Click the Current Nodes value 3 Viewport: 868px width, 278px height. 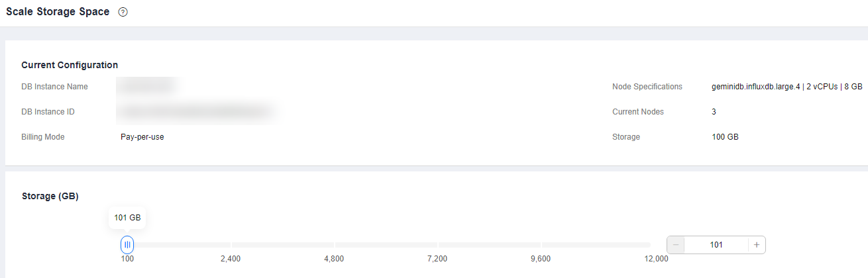click(x=714, y=112)
